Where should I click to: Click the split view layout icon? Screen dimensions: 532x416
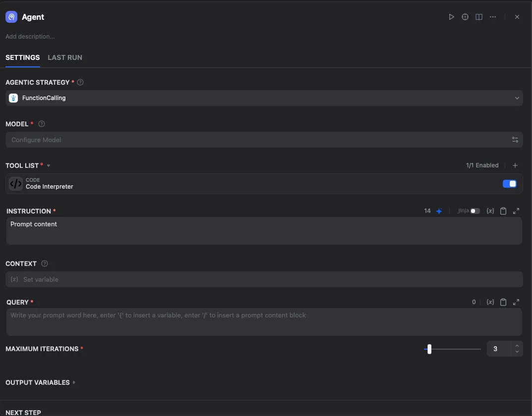[479, 16]
